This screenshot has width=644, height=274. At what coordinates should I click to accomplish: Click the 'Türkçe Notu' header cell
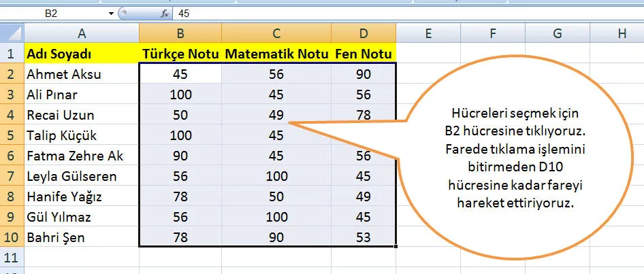(180, 54)
